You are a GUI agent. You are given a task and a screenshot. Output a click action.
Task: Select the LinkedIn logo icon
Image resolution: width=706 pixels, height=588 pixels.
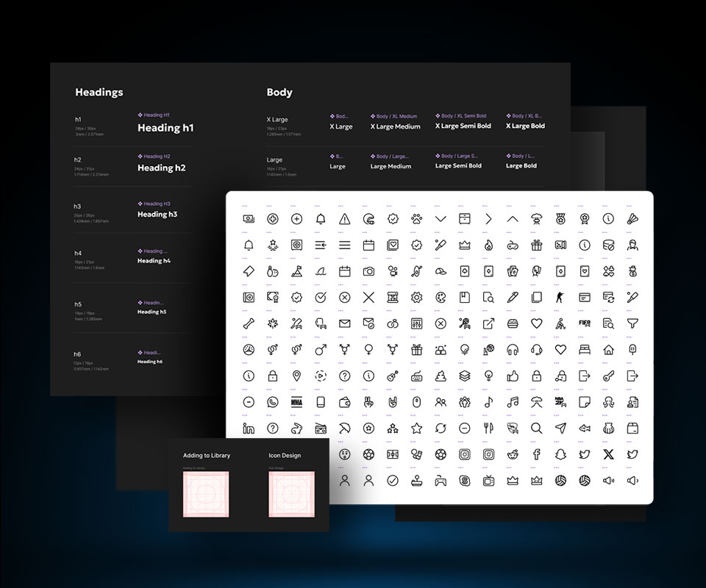[x=249, y=429]
